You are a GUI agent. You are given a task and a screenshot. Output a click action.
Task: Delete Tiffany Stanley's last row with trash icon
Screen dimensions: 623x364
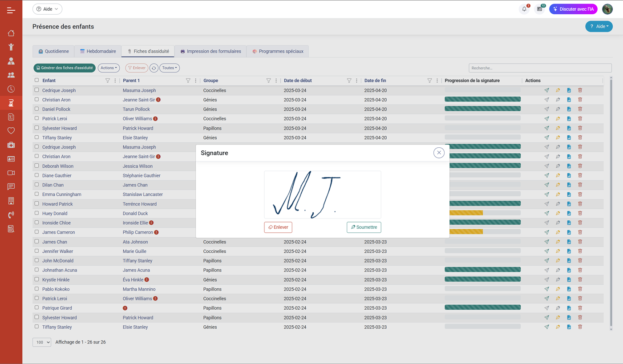click(580, 327)
